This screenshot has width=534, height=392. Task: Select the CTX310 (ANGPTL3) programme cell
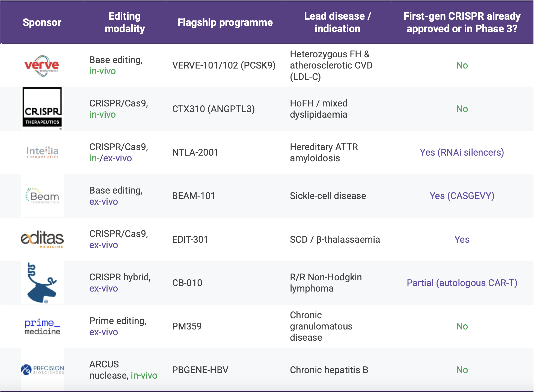click(213, 109)
